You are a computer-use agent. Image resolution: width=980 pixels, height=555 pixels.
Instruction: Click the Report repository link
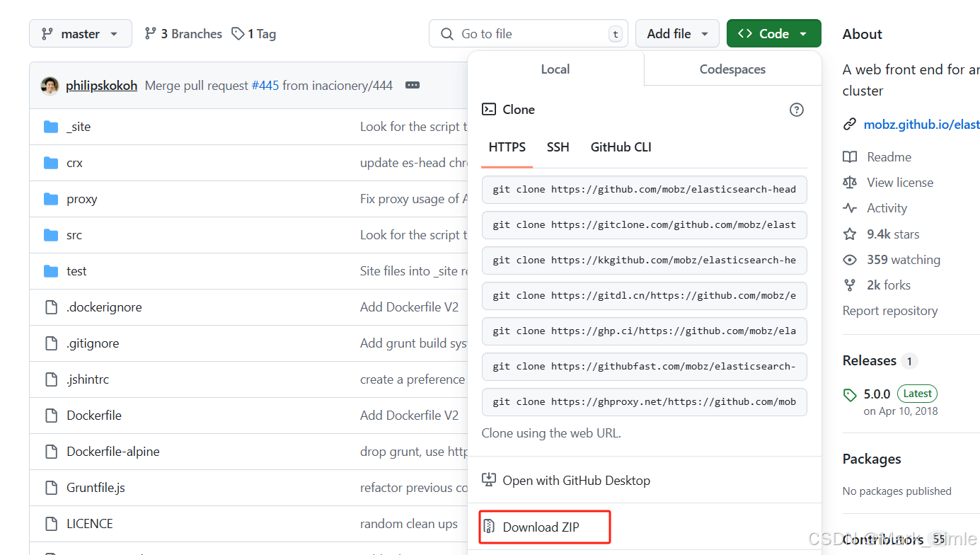tap(890, 311)
